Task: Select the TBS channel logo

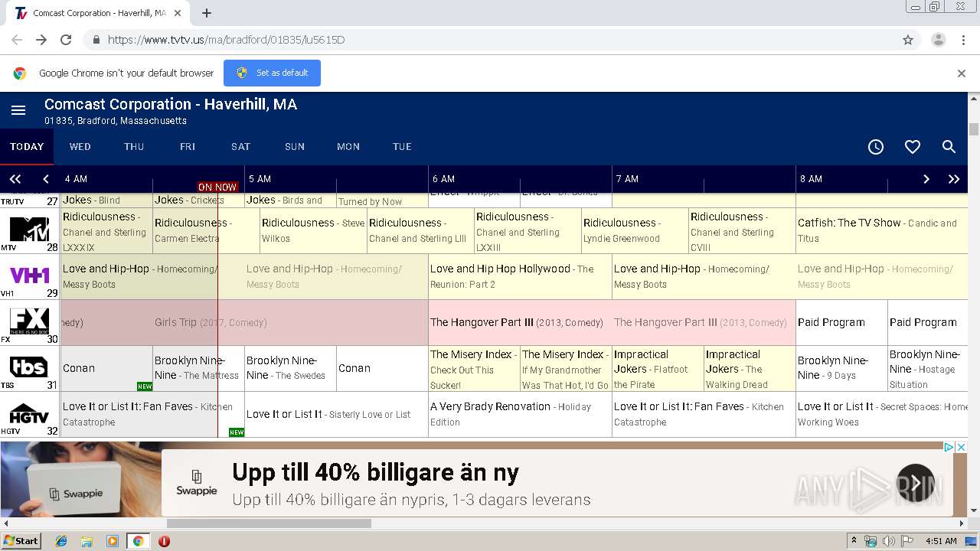Action: pos(30,369)
